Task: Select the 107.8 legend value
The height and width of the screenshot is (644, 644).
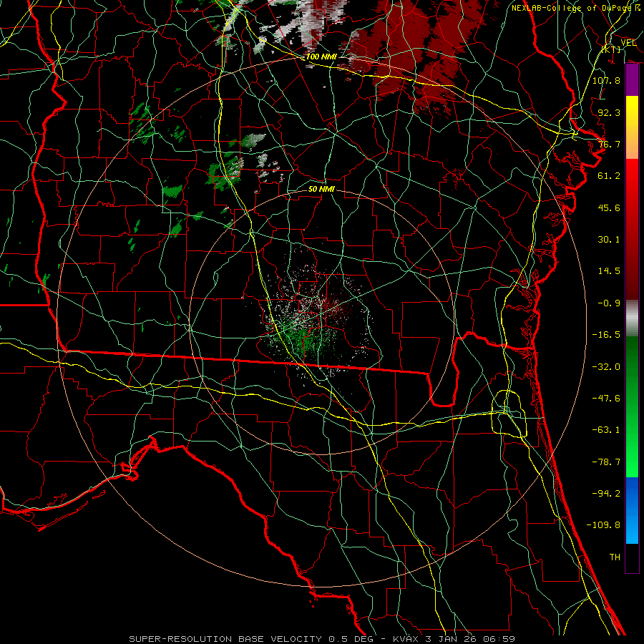Action: 606,80
